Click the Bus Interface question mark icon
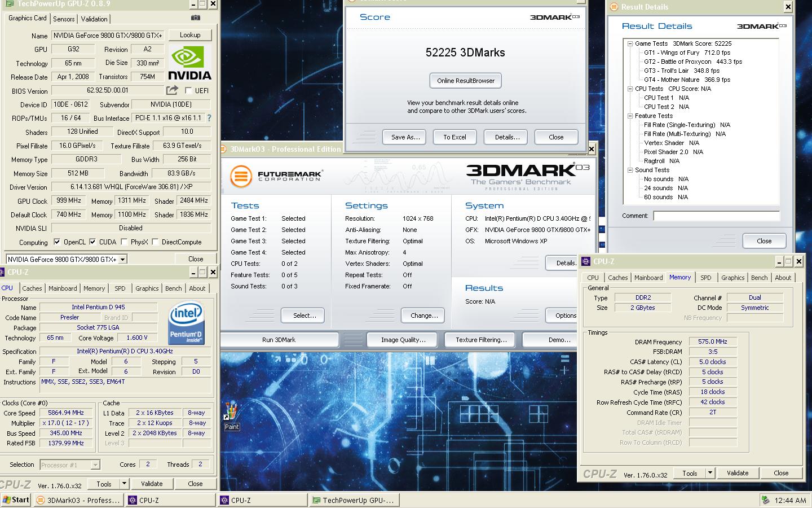This screenshot has width=812, height=508. (x=209, y=118)
